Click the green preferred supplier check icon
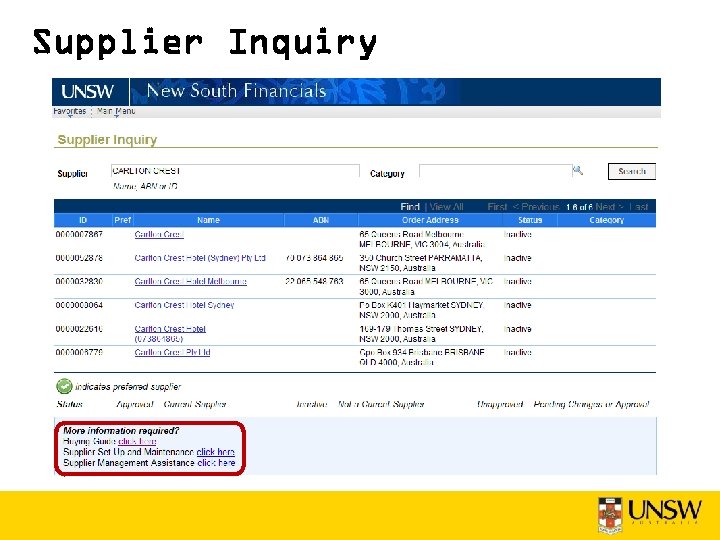Screen dimensions: 720x540 pyautogui.click(x=64, y=386)
